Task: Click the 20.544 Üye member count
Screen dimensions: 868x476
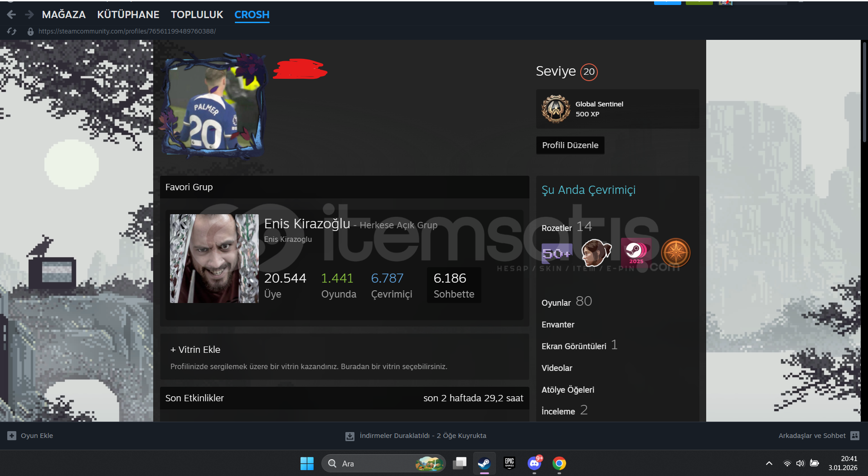Action: coord(285,285)
